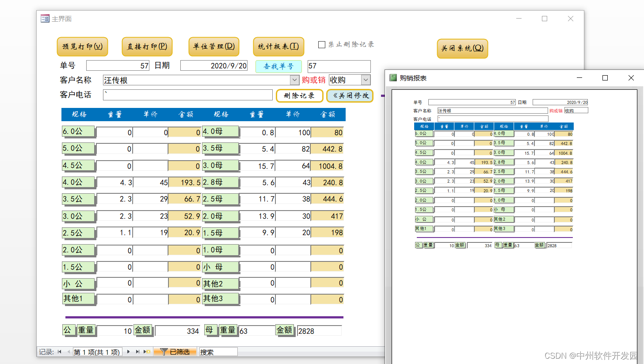Click the search number box beside 查找单号
The width and height of the screenshot is (644, 364).
[x=339, y=66]
